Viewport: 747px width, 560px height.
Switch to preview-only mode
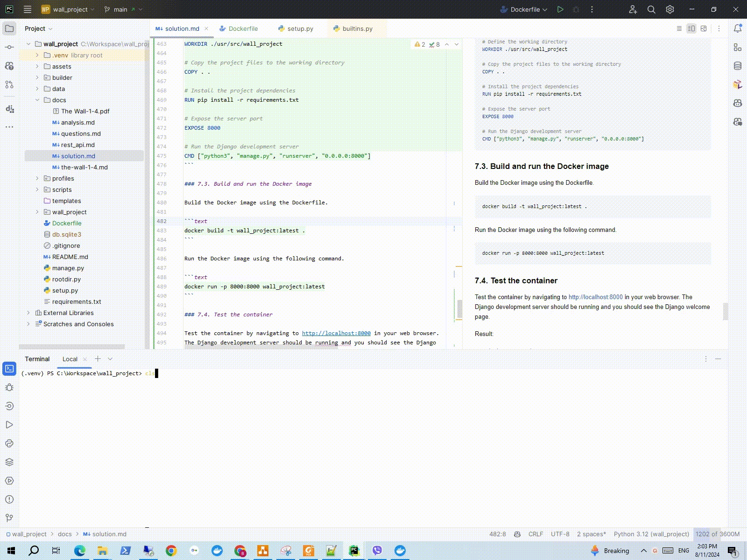tap(704, 28)
